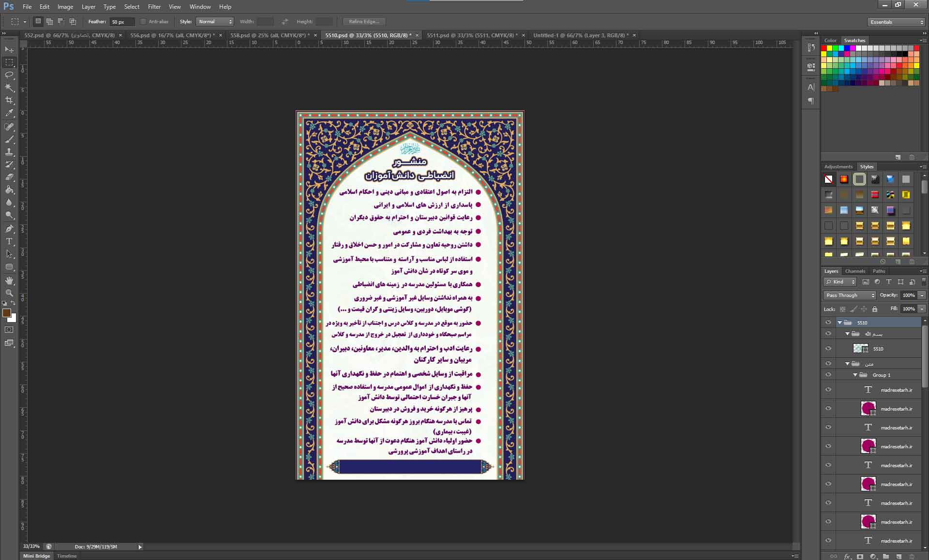Viewport: 929px width, 560px height.
Task: Click the zoom percentage field in status bar
Action: (x=32, y=546)
